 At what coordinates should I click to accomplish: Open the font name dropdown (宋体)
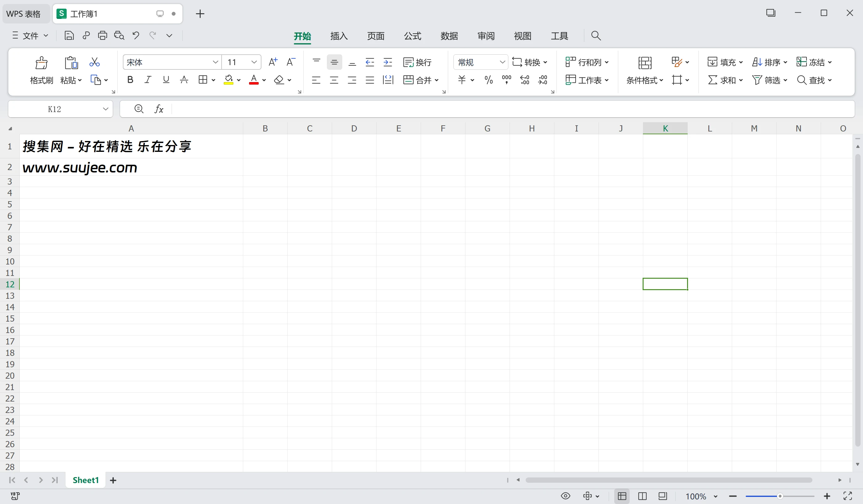[x=215, y=62]
